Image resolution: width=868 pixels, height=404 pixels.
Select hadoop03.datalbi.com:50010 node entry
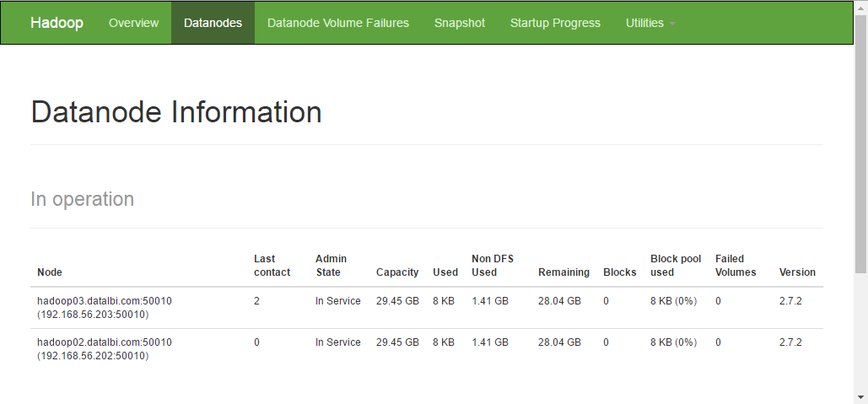coord(105,301)
